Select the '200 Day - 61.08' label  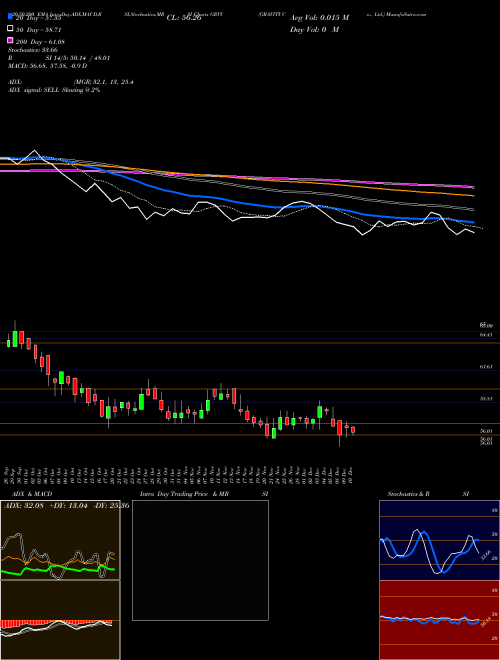pos(40,42)
